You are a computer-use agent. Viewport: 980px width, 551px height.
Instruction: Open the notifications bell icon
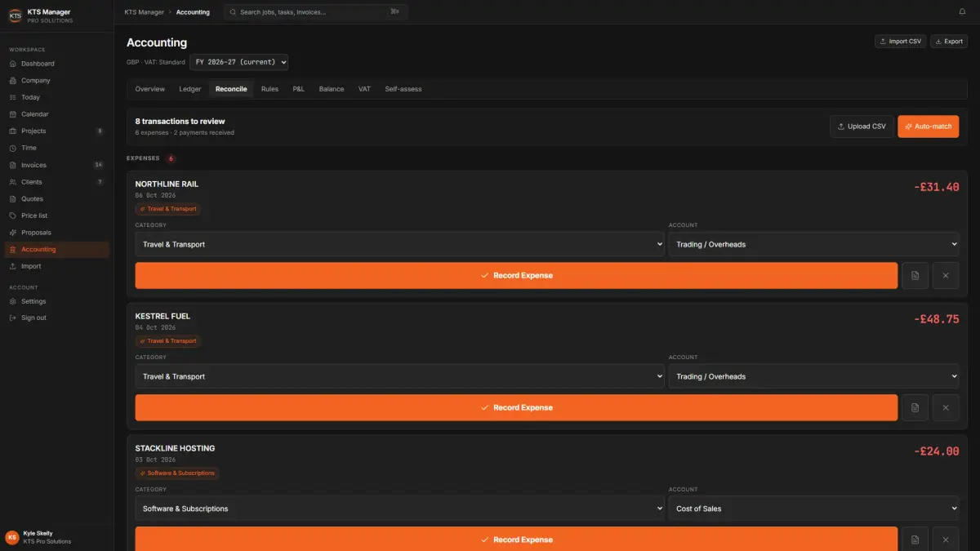962,12
